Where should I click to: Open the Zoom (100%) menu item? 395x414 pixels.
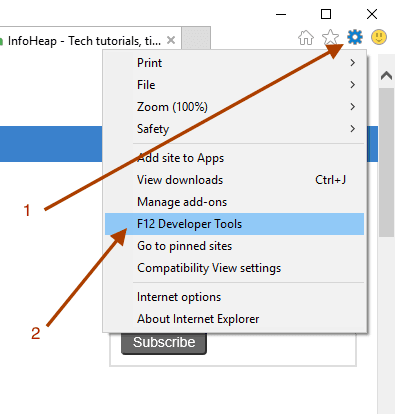click(234, 107)
